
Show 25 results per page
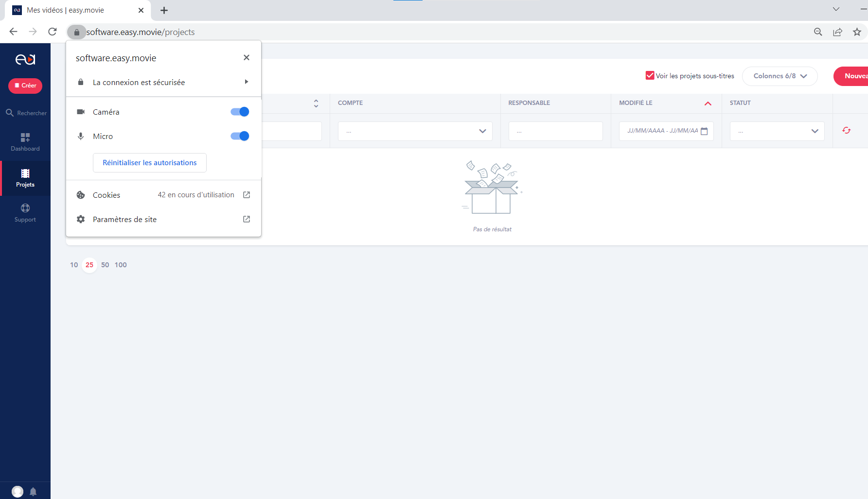point(89,265)
